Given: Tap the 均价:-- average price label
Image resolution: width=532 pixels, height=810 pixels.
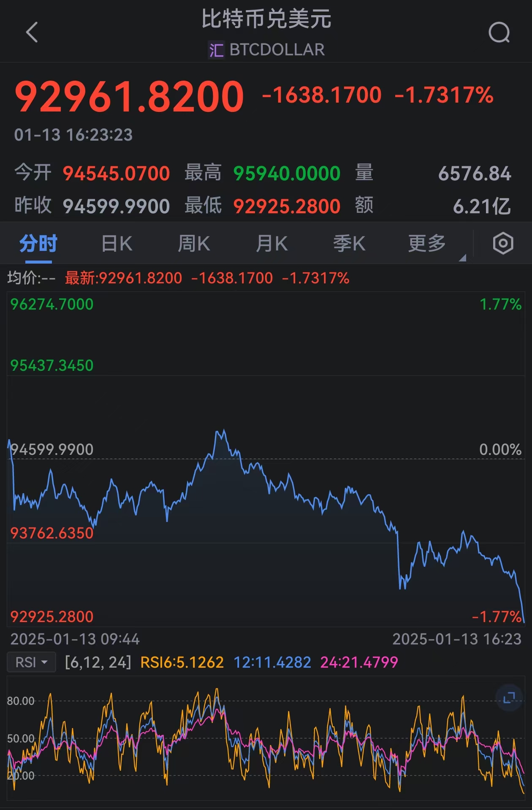Looking at the screenshot, I should [31, 278].
